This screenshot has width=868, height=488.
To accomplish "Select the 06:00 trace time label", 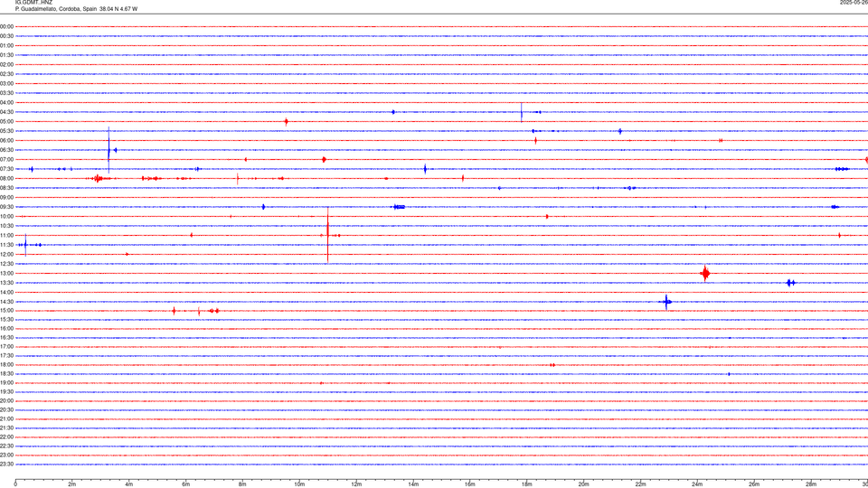I will pyautogui.click(x=6, y=141).
